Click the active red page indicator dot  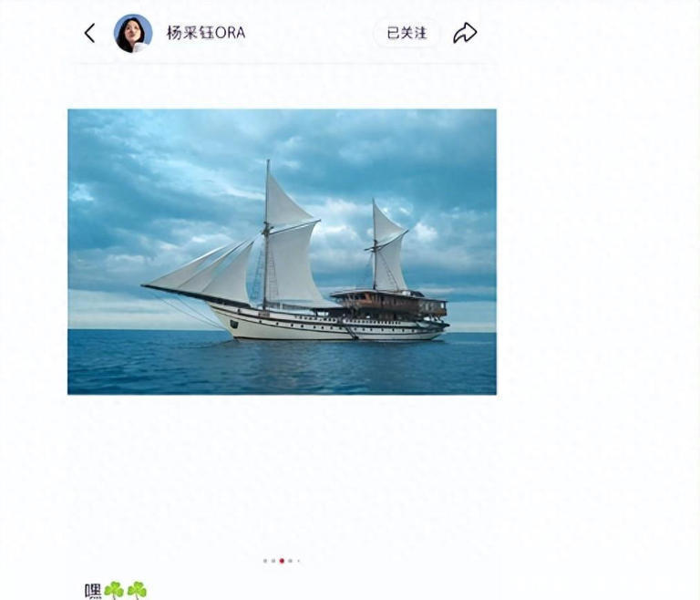pos(282,561)
